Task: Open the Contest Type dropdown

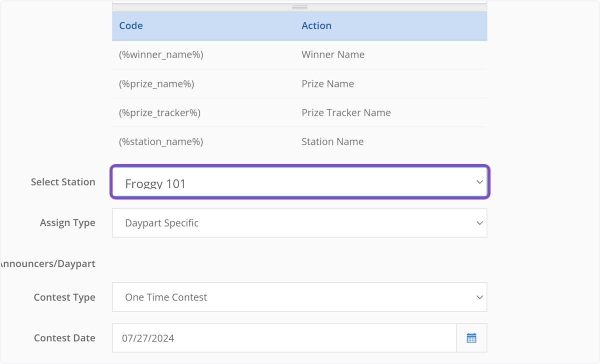Action: coord(299,297)
